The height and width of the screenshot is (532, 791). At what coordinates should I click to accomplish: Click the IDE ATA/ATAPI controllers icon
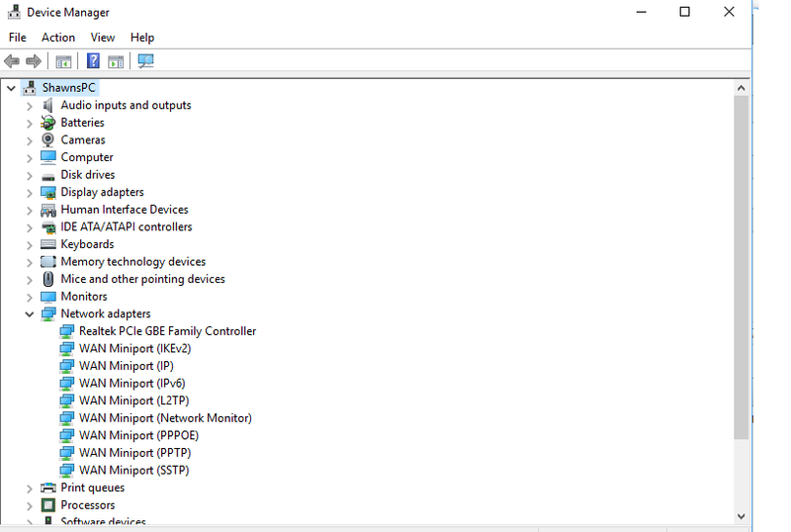pos(47,227)
